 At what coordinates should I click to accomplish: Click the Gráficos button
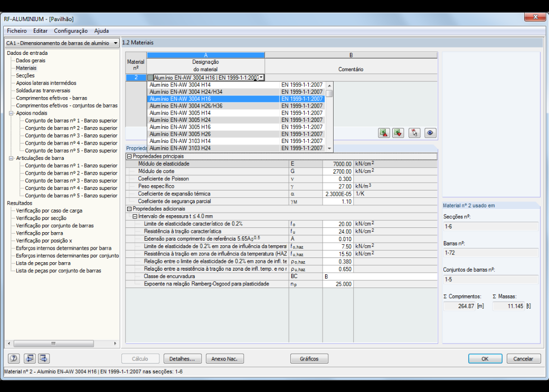(309, 359)
